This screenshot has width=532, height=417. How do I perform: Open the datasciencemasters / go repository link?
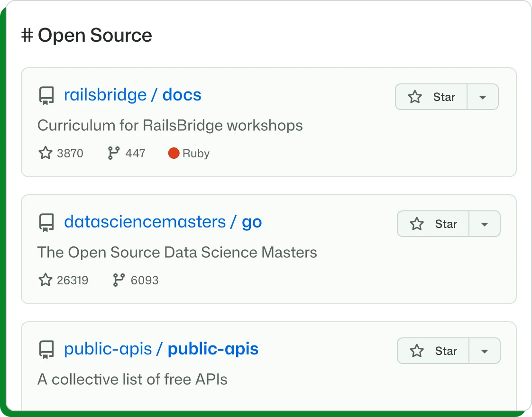click(x=163, y=222)
